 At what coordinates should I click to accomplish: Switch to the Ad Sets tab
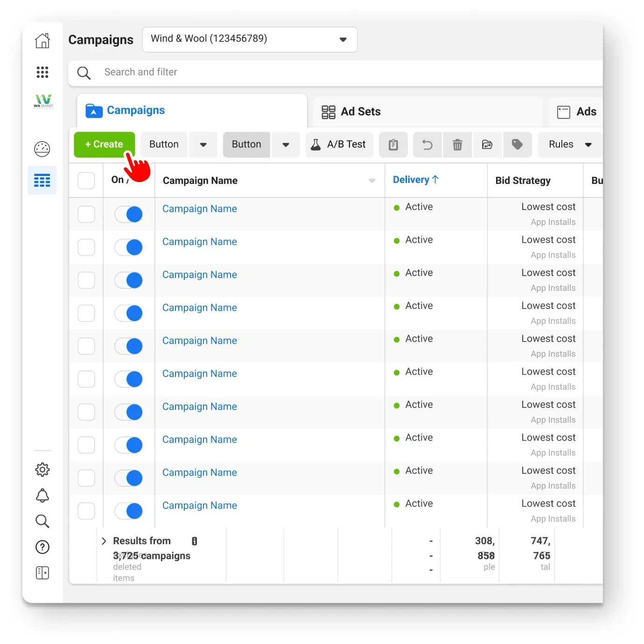point(427,112)
